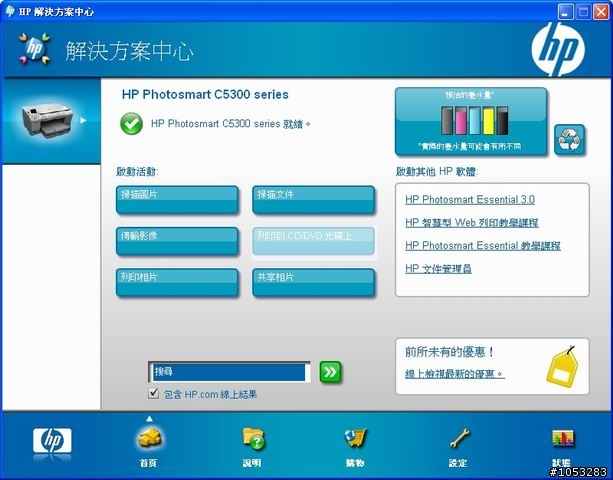The height and width of the screenshot is (480, 613).
Task: Click the 列印相片 button
Action: pyautogui.click(x=177, y=282)
